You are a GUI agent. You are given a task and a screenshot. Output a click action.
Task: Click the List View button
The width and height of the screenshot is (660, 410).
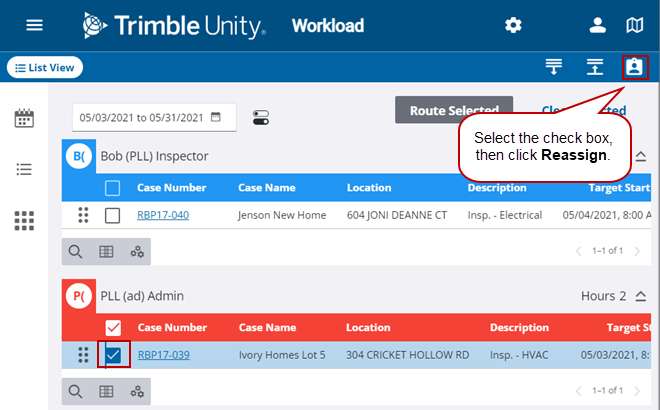point(45,67)
